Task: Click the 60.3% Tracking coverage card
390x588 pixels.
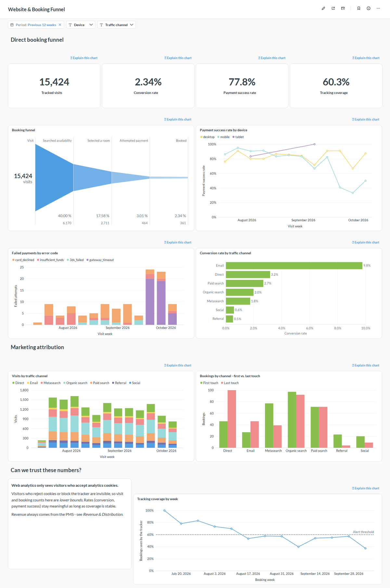Action: tap(336, 86)
